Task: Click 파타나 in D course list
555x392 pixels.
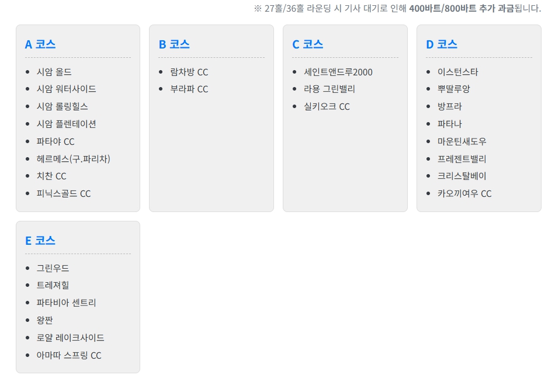Action: 449,124
